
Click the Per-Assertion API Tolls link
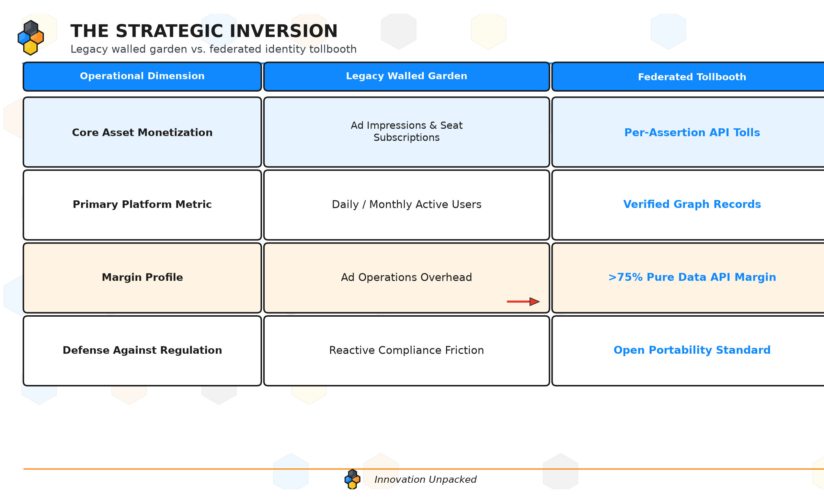692,132
